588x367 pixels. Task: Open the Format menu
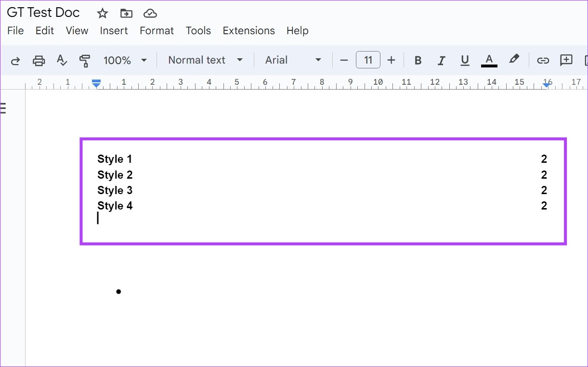tap(157, 31)
